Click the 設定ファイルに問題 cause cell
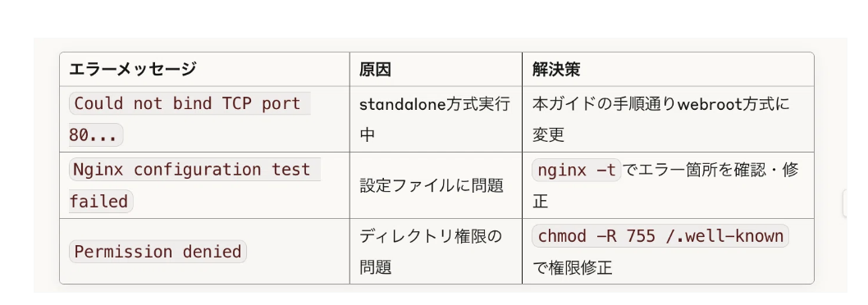868x305 pixels. click(432, 185)
